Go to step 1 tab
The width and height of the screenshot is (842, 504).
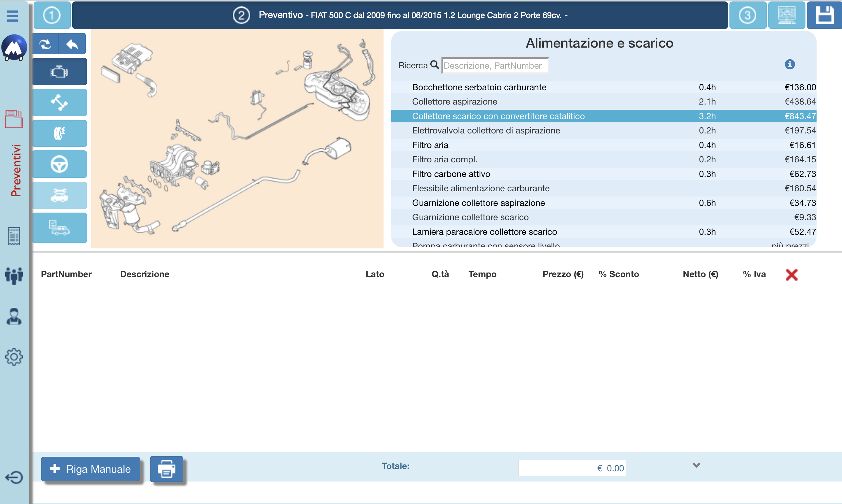52,15
